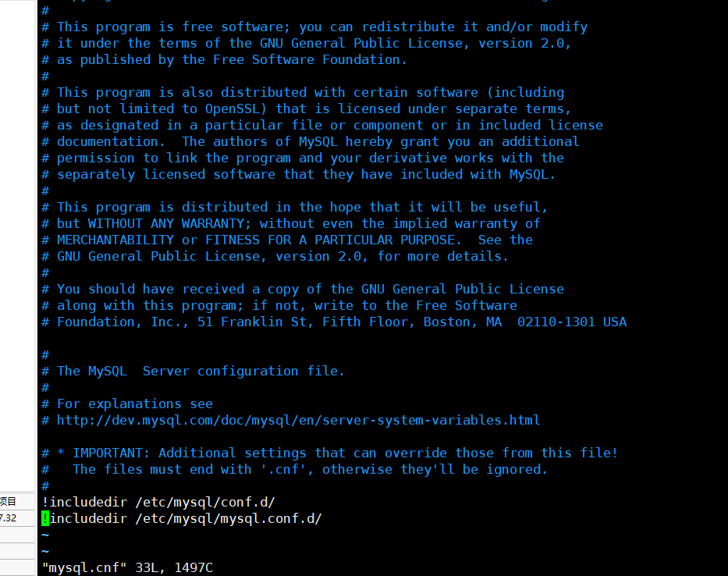Screen dimensions: 728x576
Task: Click the green cursor on the last includedir line
Action: pos(45,518)
